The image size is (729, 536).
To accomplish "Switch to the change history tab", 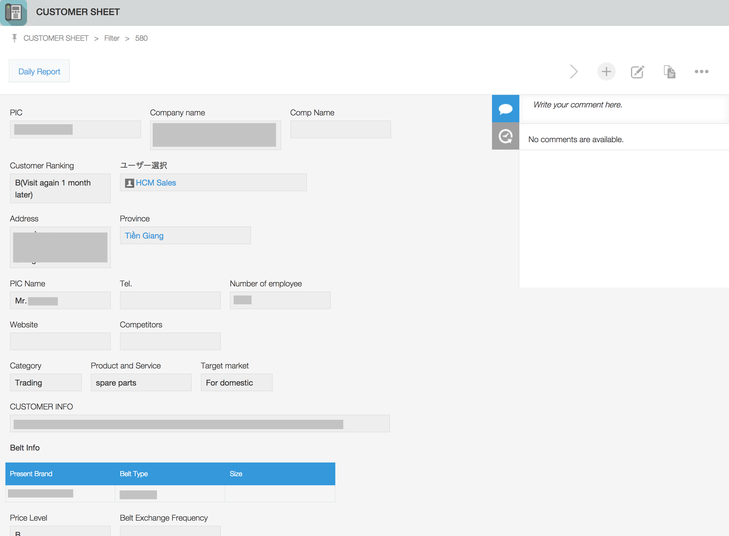I will pyautogui.click(x=505, y=136).
